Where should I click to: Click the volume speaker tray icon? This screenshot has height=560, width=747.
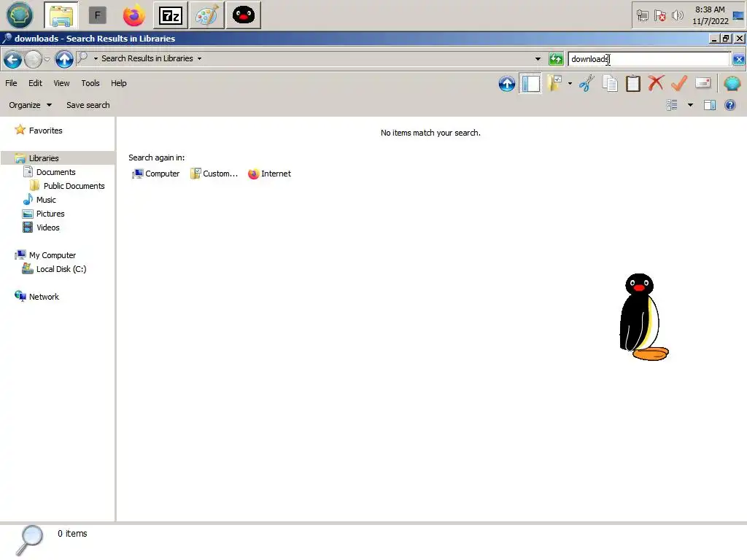point(677,16)
